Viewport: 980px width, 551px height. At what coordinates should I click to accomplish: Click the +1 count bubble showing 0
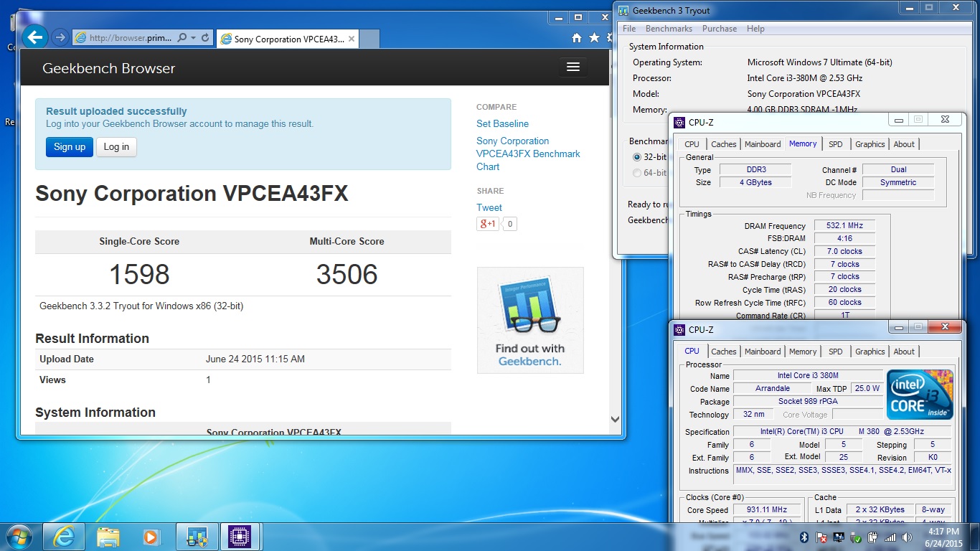click(x=509, y=224)
